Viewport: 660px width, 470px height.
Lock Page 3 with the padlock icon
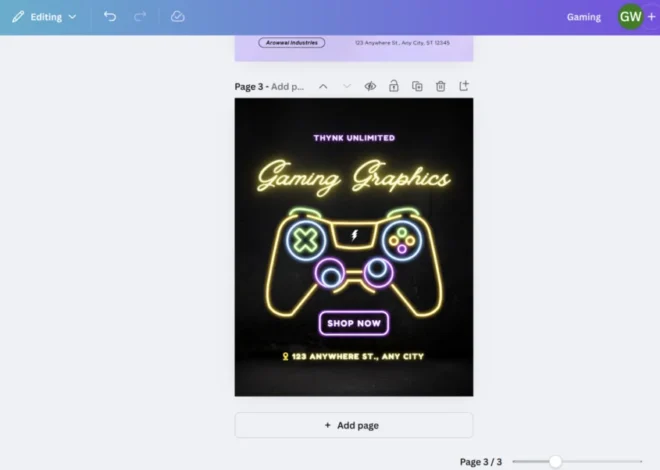point(394,86)
